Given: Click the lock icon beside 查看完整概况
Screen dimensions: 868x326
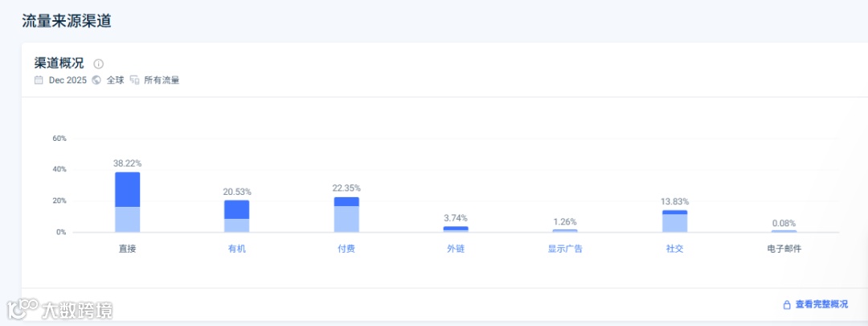Looking at the screenshot, I should coord(787,305).
